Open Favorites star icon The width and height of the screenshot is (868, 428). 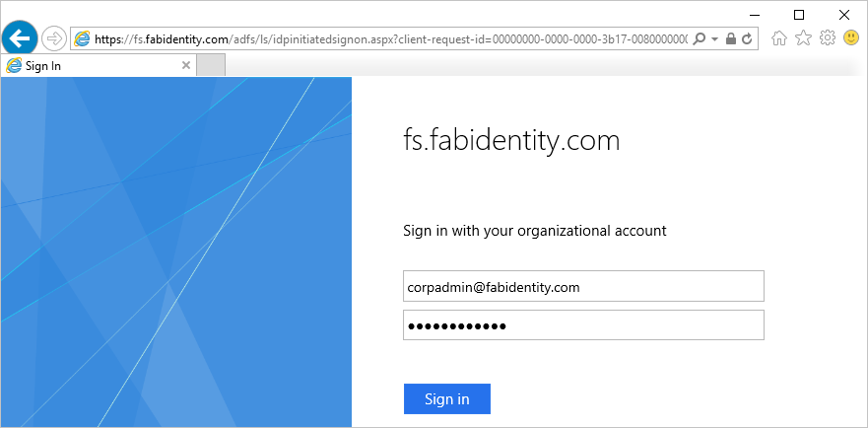pos(803,38)
